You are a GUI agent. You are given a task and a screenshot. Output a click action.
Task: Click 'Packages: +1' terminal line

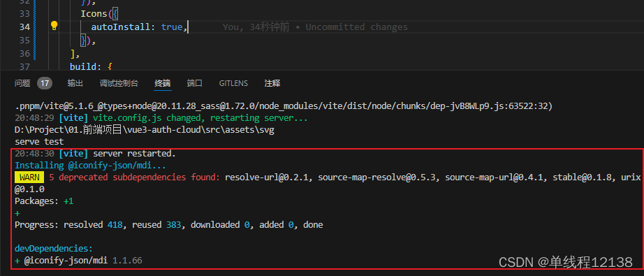(45, 201)
